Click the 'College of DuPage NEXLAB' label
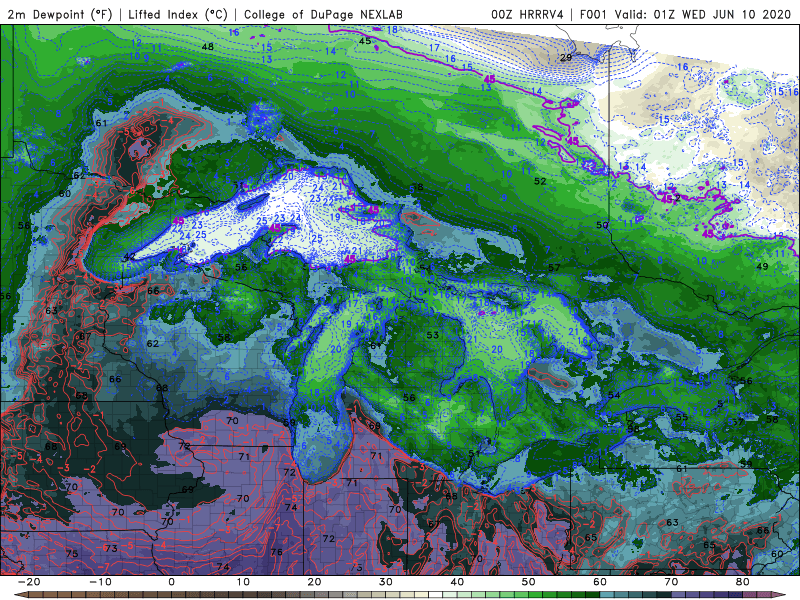This screenshot has height=600, width=800. coord(323,15)
